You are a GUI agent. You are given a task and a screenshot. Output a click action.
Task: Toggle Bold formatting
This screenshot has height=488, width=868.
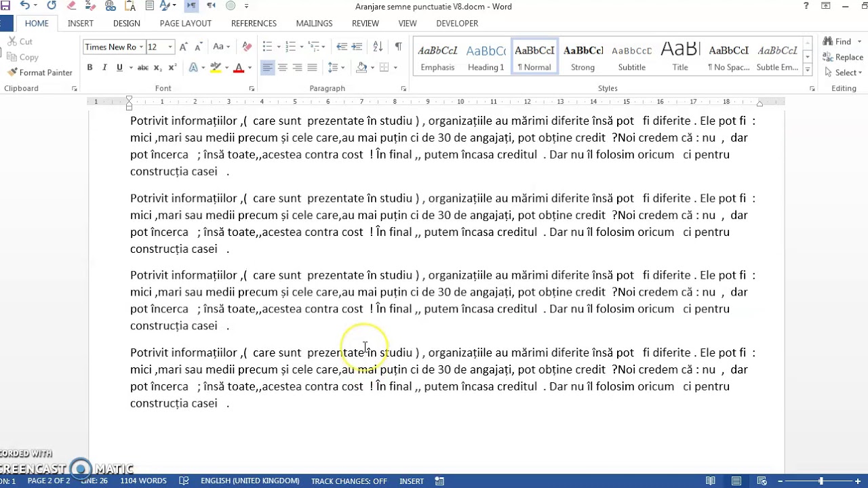90,68
